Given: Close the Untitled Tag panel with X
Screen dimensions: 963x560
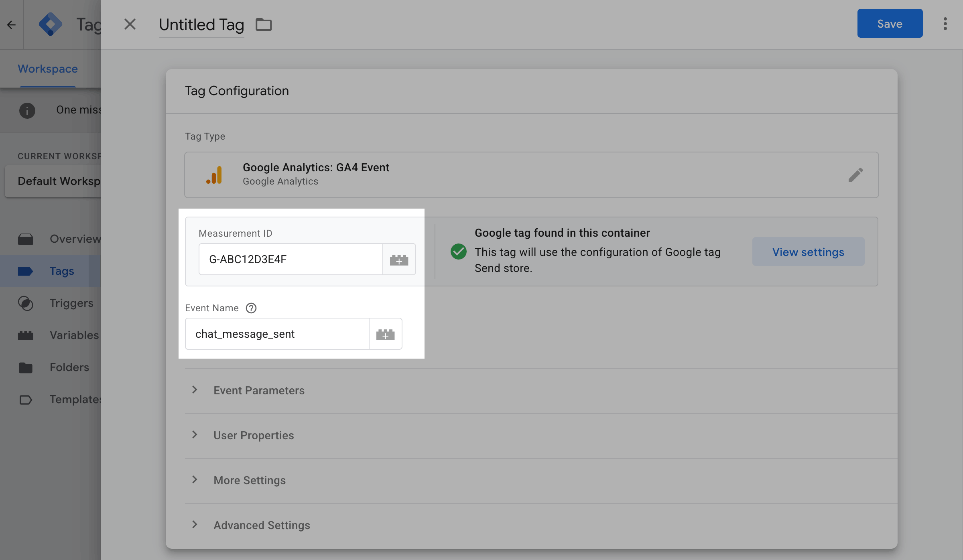Looking at the screenshot, I should (130, 24).
